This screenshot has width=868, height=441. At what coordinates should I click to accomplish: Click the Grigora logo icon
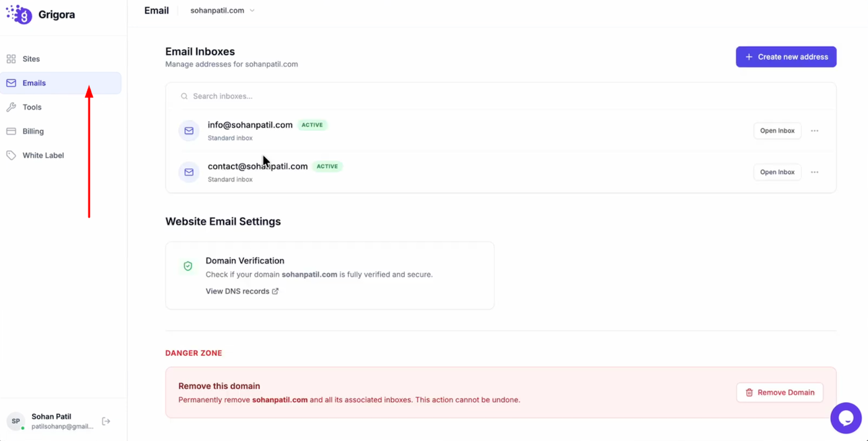[x=19, y=14]
